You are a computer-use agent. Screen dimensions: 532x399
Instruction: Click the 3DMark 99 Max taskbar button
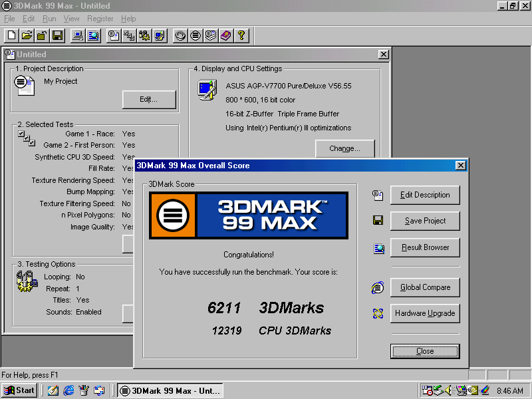[x=170, y=390]
